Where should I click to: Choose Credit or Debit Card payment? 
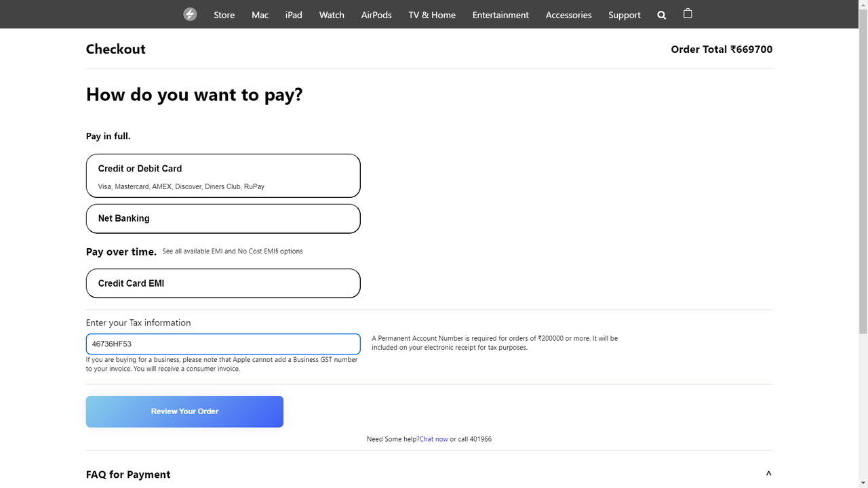223,176
